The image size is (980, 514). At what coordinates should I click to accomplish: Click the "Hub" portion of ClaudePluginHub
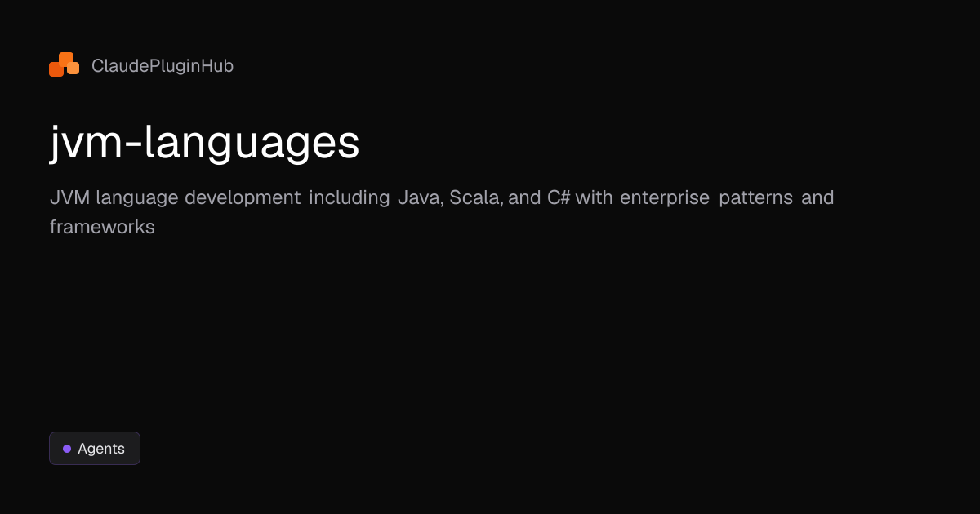pyautogui.click(x=217, y=66)
